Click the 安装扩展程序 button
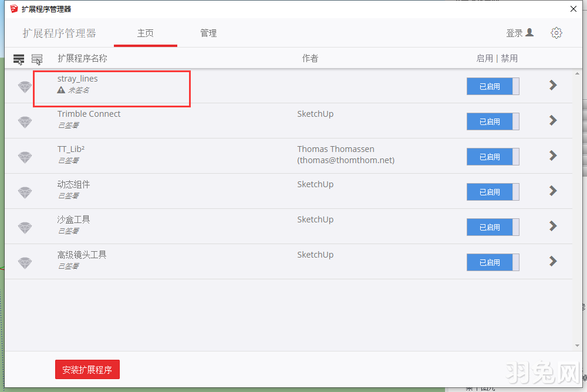The image size is (587, 392). click(87, 370)
